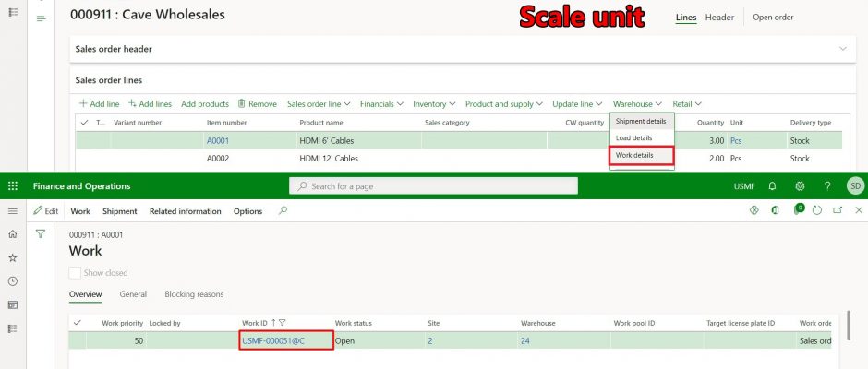Screen dimensions: 868x369
Task: Click Add products button
Action: 205,103
